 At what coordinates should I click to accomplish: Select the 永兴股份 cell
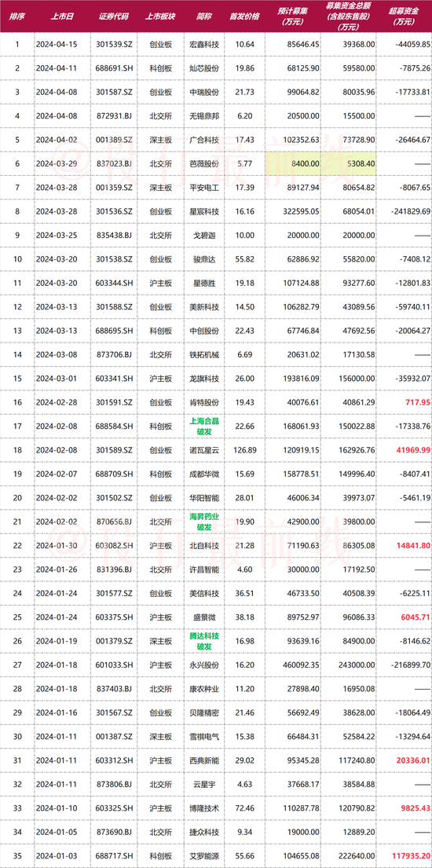tap(203, 665)
